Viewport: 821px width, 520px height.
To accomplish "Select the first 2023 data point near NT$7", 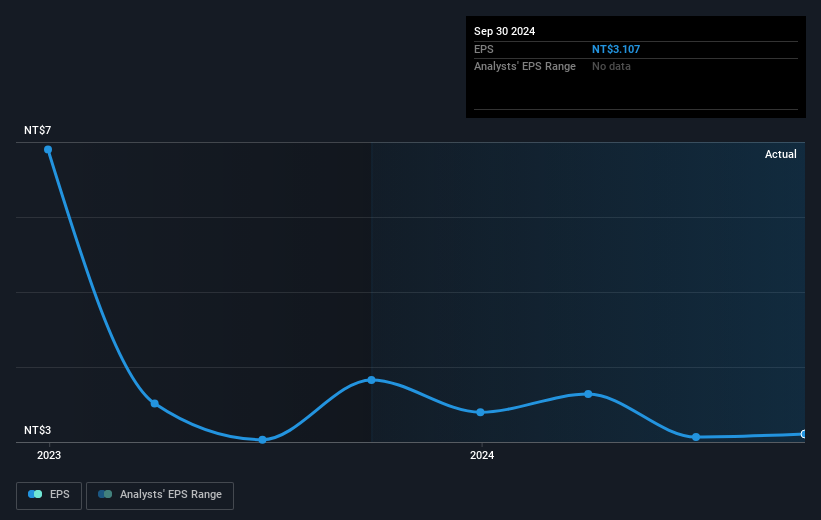I will click(x=48, y=150).
